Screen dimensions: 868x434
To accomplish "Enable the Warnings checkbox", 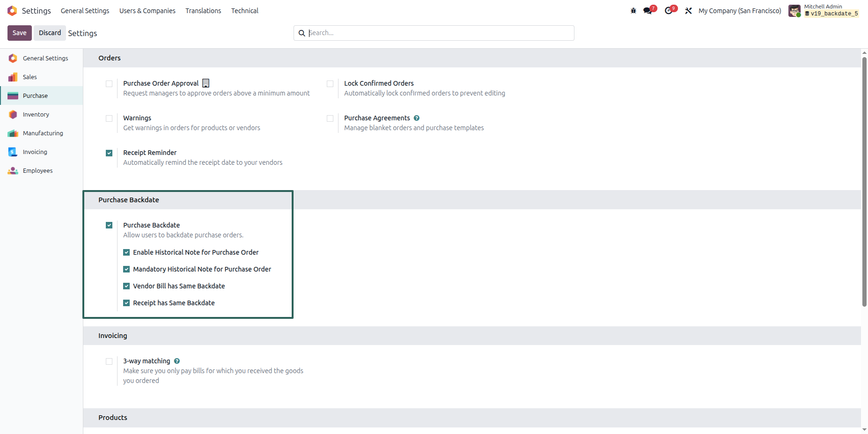I will pyautogui.click(x=109, y=118).
